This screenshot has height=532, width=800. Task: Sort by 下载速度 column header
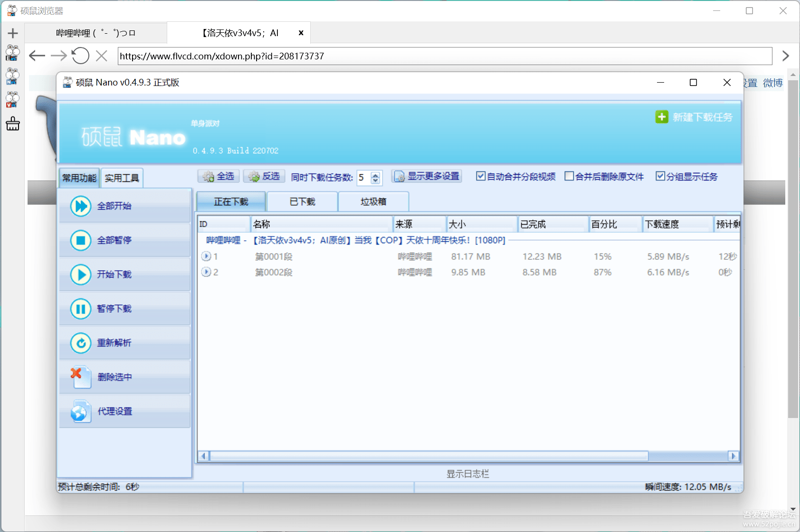[678, 224]
